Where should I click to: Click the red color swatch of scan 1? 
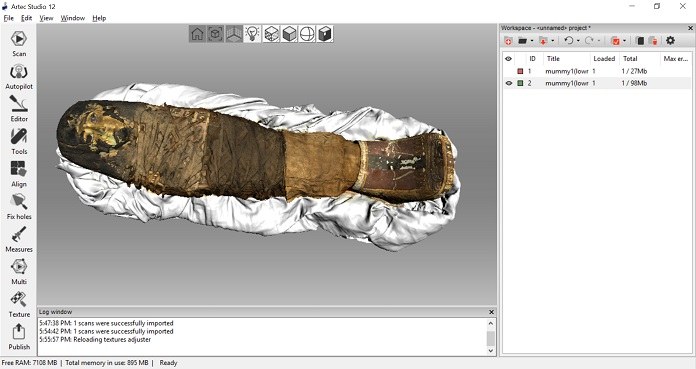[x=520, y=71]
